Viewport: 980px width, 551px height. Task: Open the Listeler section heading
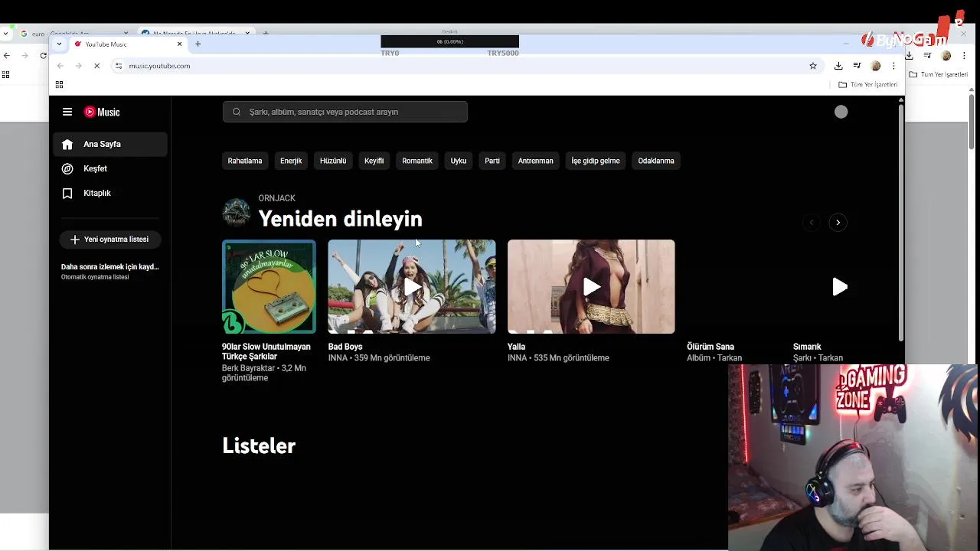[259, 446]
